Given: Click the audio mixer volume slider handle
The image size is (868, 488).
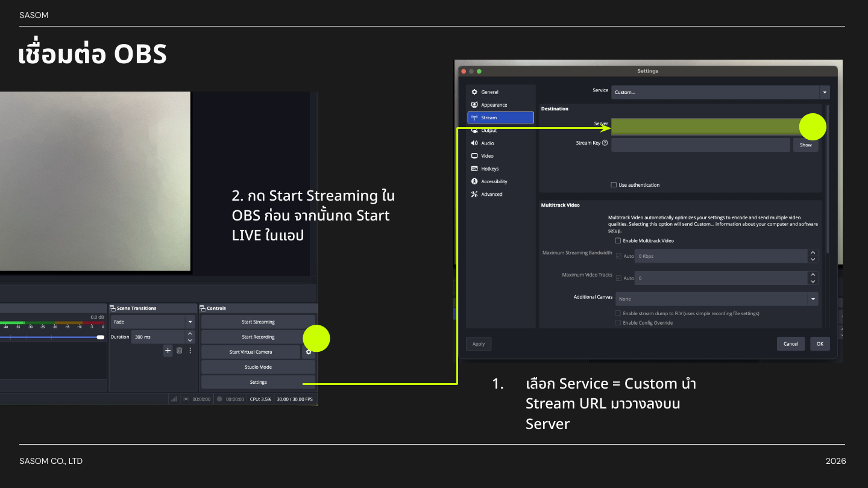Looking at the screenshot, I should coord(101,337).
